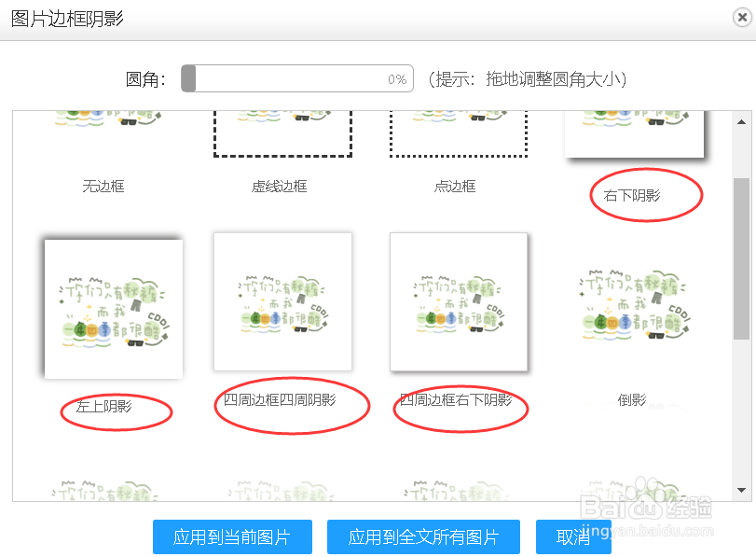Select the 四周边框右下阴影 style
Screen dimensions: 756x557
(459, 302)
